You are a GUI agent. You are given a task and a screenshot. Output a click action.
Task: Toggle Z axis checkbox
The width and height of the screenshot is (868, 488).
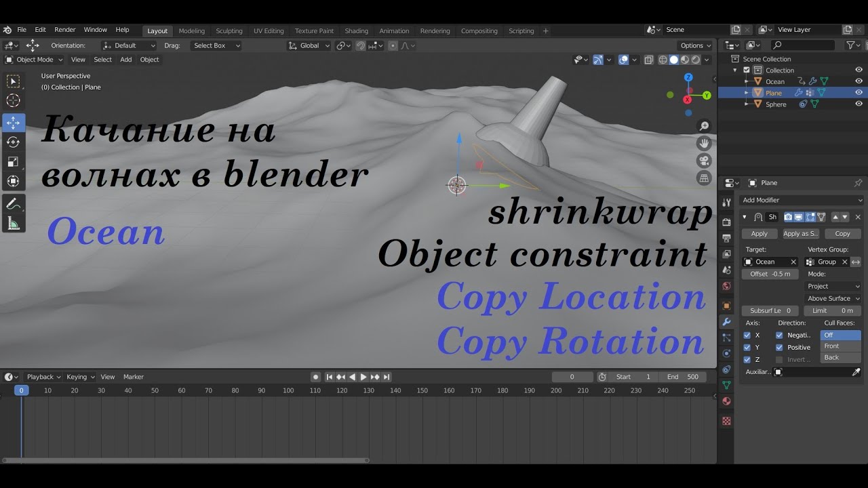[747, 359]
